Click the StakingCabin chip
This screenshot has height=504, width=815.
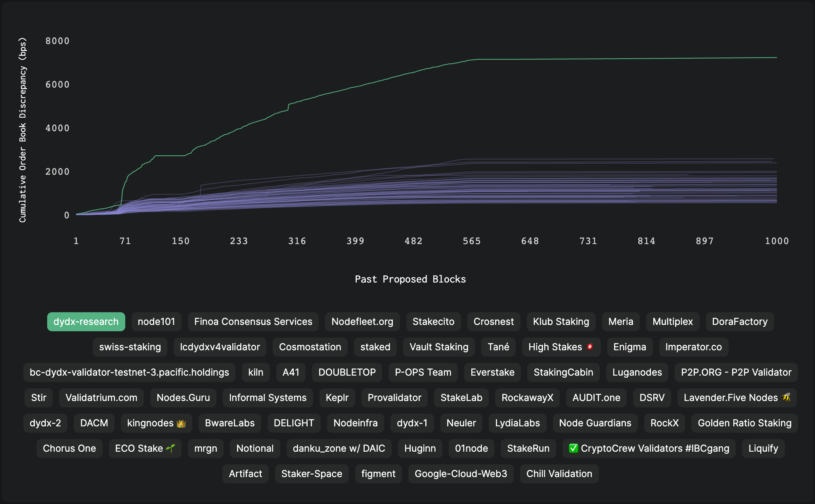click(x=563, y=372)
